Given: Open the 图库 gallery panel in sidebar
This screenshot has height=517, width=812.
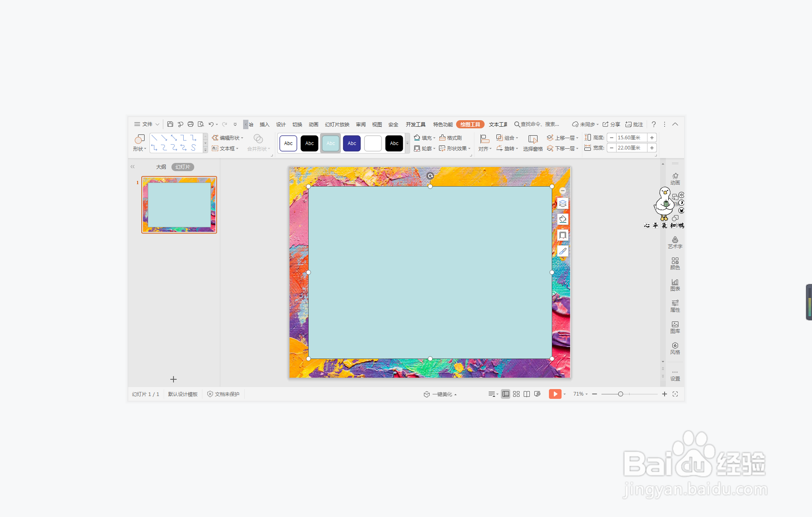Looking at the screenshot, I should click(675, 327).
